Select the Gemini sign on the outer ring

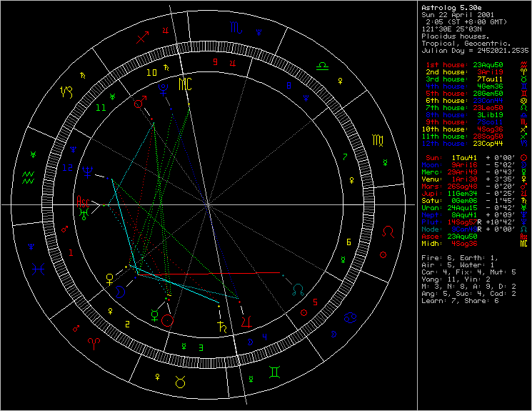click(275, 372)
